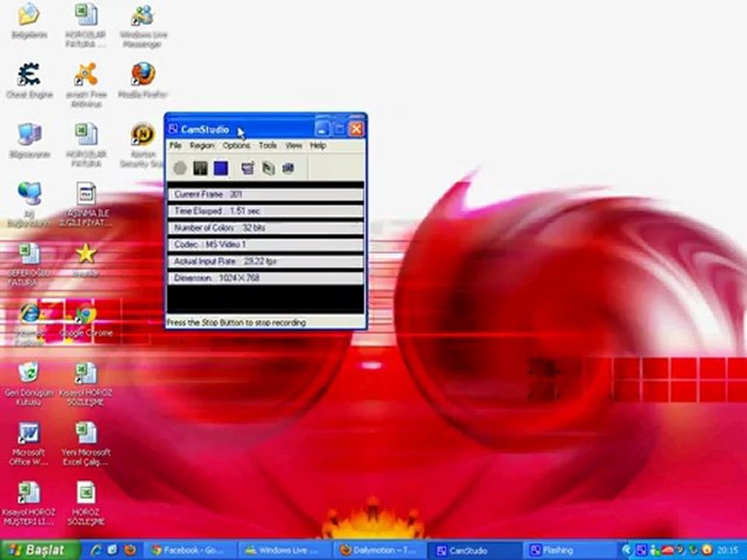747x560 pixels.
Task: Close the CamStudio window
Action: (356, 129)
